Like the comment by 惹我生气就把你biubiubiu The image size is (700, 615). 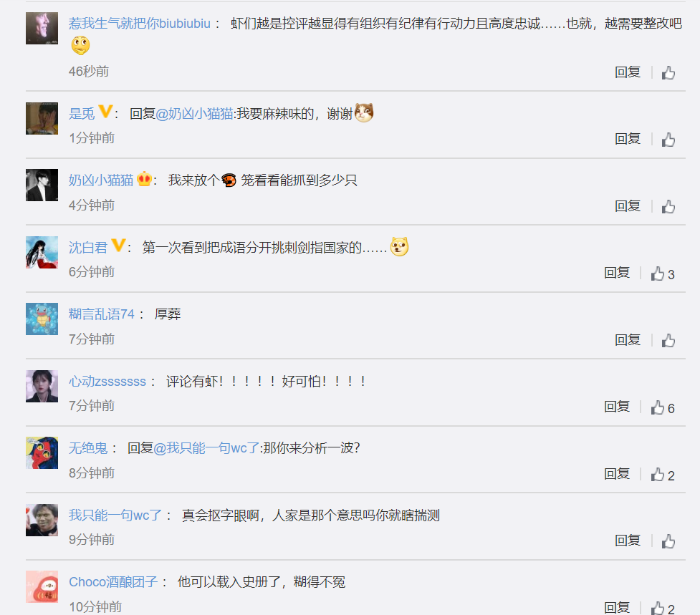[x=668, y=73]
